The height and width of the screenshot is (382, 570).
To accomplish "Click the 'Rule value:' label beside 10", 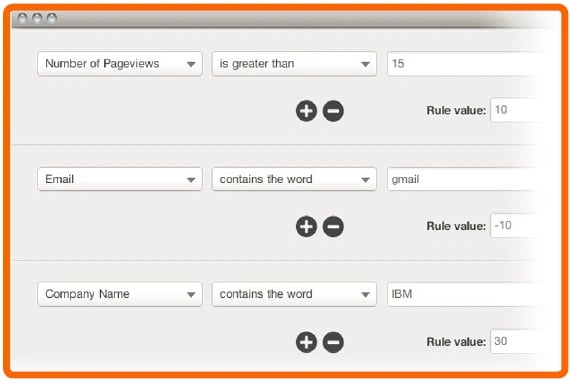I will (x=456, y=110).
